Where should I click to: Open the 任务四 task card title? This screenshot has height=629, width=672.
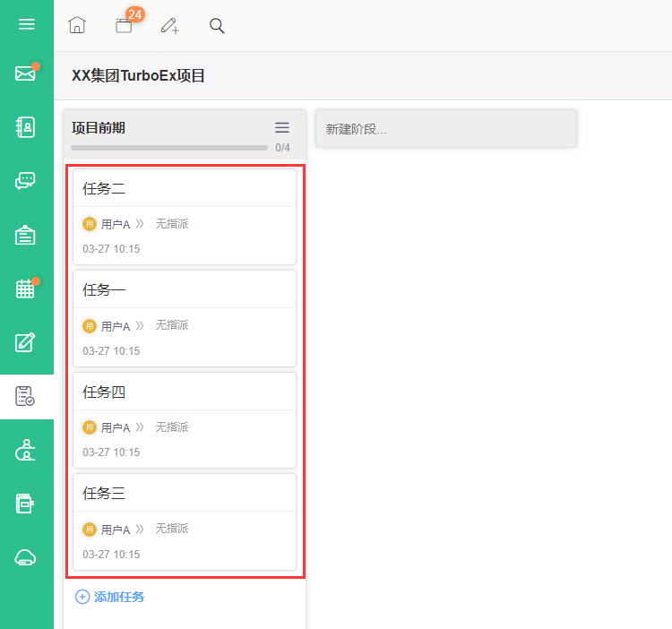pyautogui.click(x=104, y=392)
